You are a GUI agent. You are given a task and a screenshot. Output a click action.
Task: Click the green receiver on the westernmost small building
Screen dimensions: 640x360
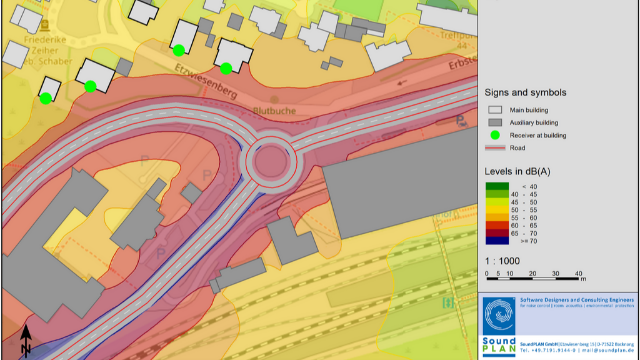(x=46, y=98)
